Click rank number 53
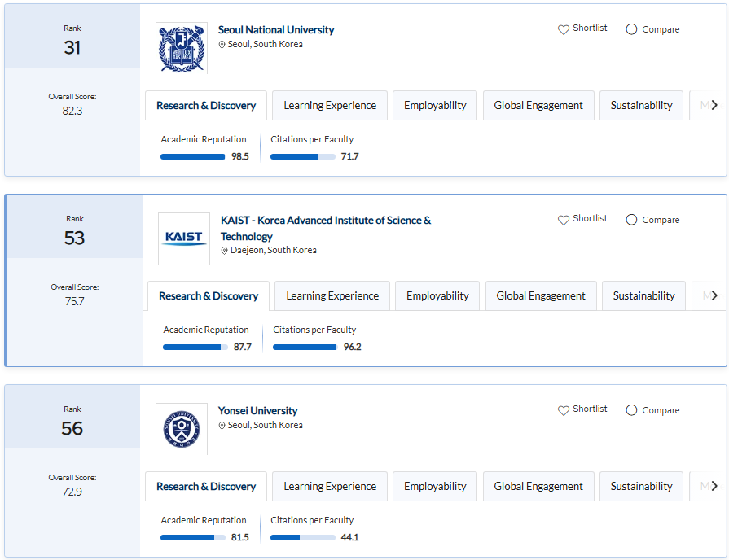 tap(74, 238)
